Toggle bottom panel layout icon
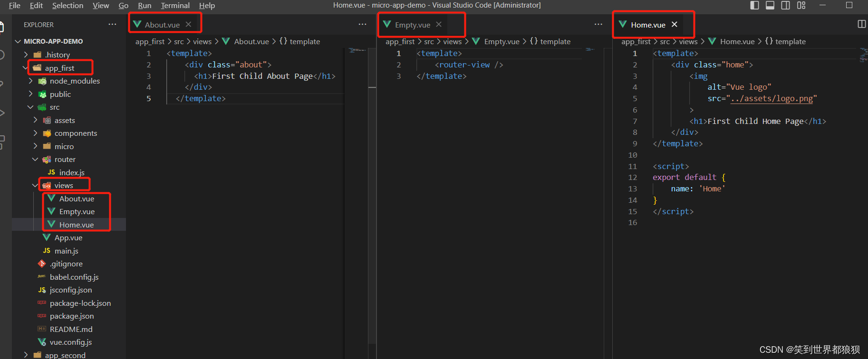 [x=770, y=5]
